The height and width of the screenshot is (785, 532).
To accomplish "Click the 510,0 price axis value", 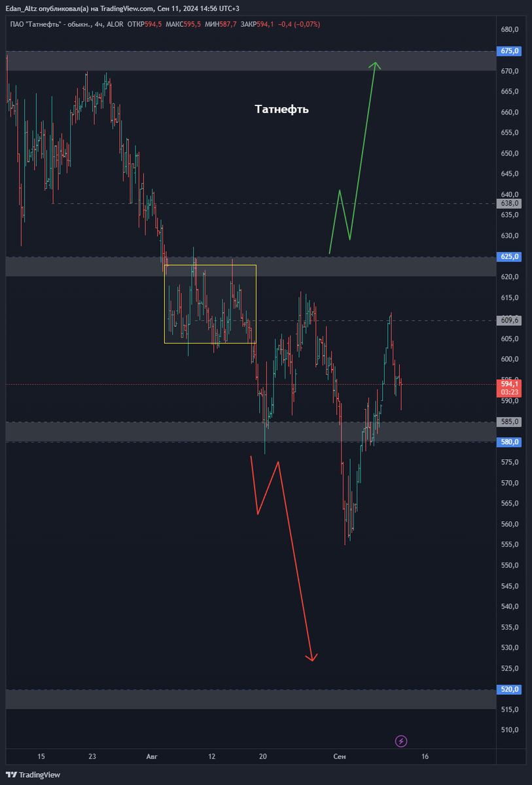I will tap(510, 730).
